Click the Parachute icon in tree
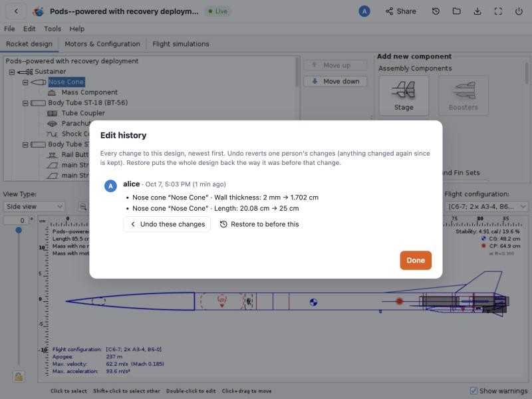532x399 pixels. [x=52, y=124]
